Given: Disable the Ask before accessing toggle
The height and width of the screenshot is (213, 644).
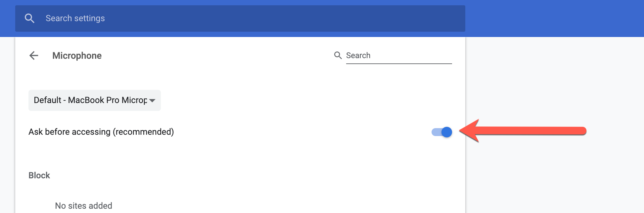Looking at the screenshot, I should (x=441, y=132).
